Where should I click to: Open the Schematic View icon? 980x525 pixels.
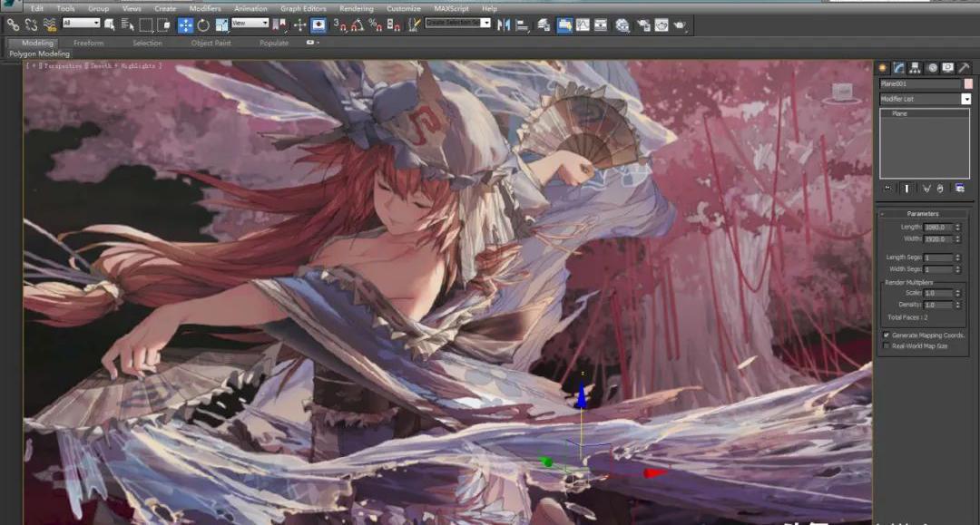pos(601,25)
